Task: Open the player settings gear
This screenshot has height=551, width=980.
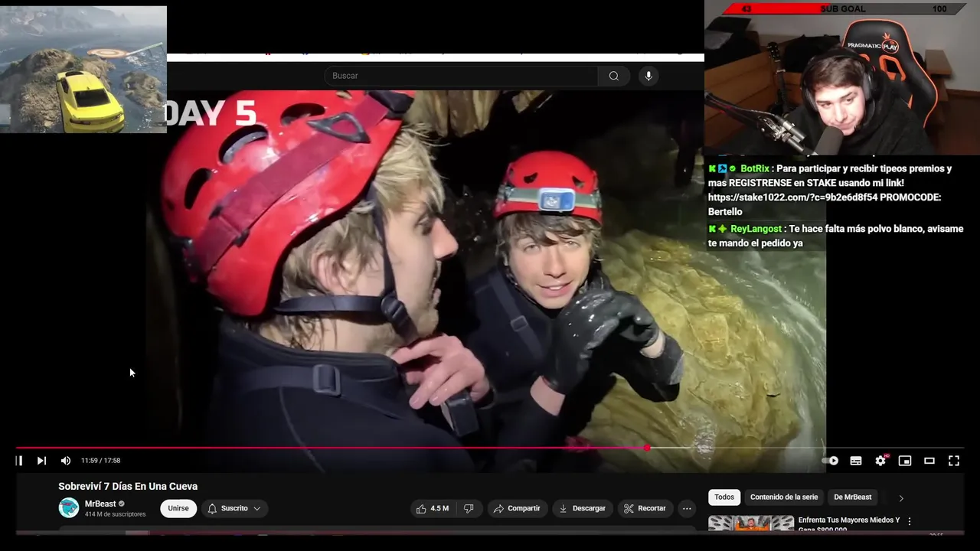Action: 880,461
